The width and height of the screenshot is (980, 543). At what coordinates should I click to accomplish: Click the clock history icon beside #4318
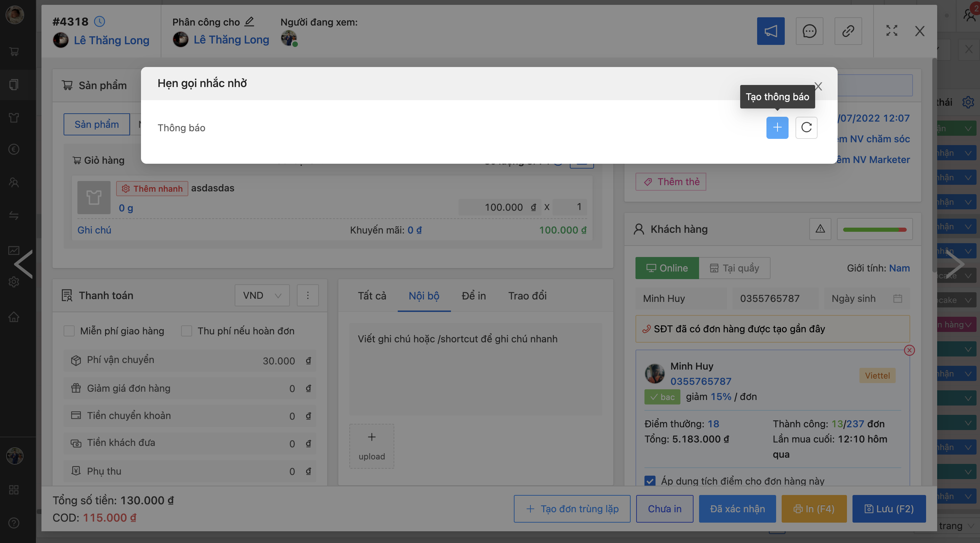pyautogui.click(x=99, y=21)
